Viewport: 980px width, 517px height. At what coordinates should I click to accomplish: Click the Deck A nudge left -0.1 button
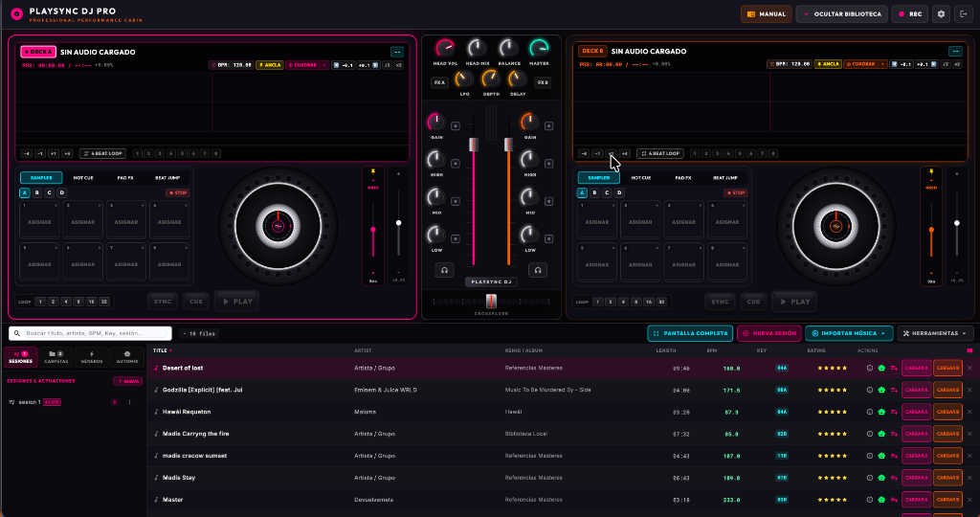coord(343,65)
